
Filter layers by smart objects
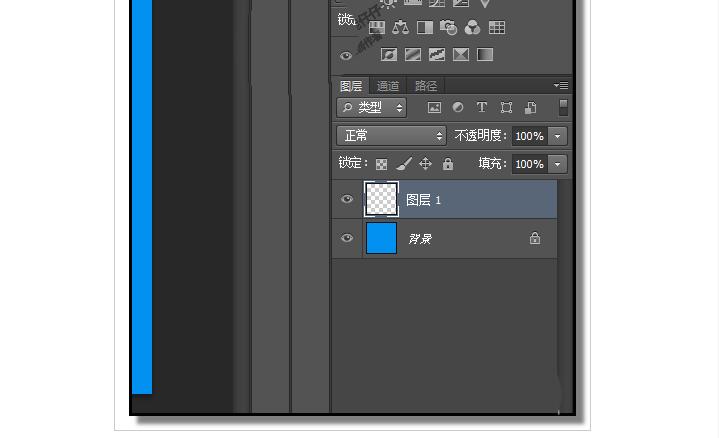pyautogui.click(x=531, y=108)
